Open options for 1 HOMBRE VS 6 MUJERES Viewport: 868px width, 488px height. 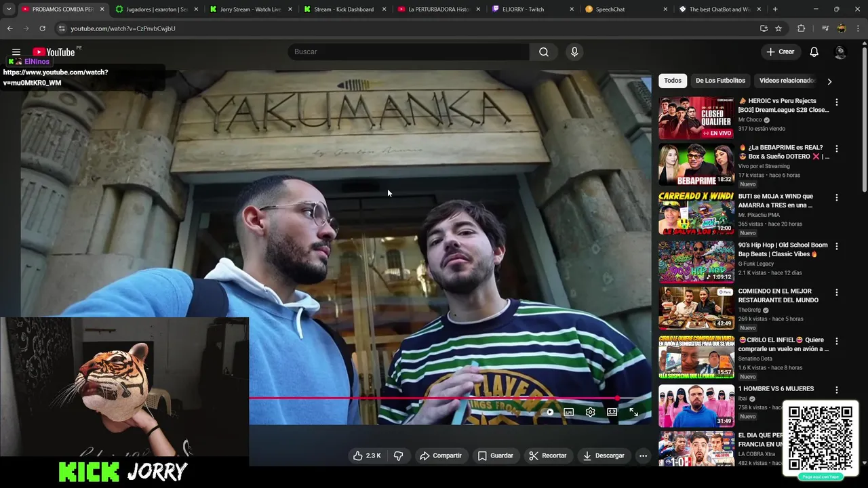tap(837, 390)
